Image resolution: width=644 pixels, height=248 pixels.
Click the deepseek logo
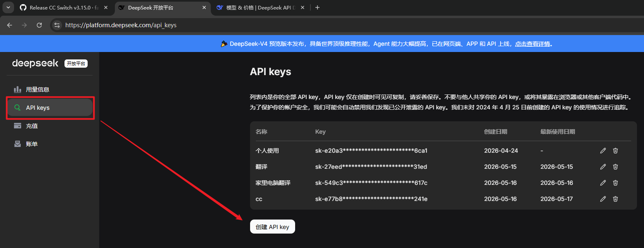click(35, 63)
